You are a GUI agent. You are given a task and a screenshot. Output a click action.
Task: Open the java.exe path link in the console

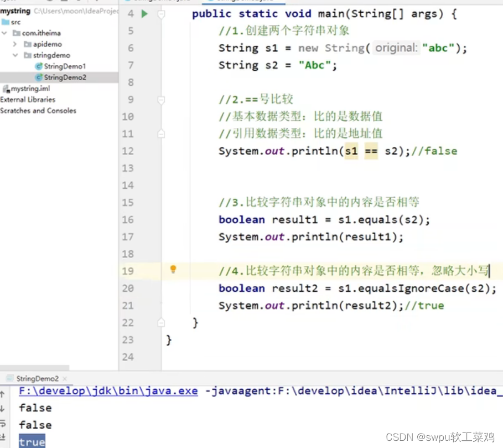pos(108,391)
